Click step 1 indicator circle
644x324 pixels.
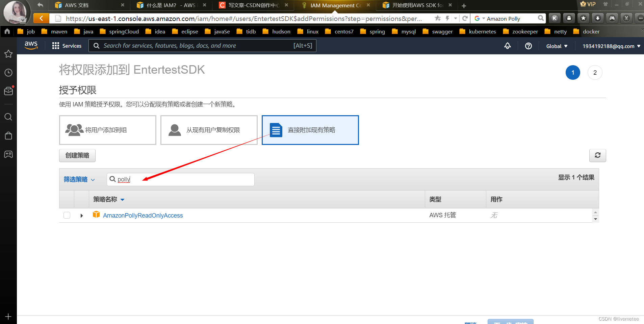click(x=573, y=73)
